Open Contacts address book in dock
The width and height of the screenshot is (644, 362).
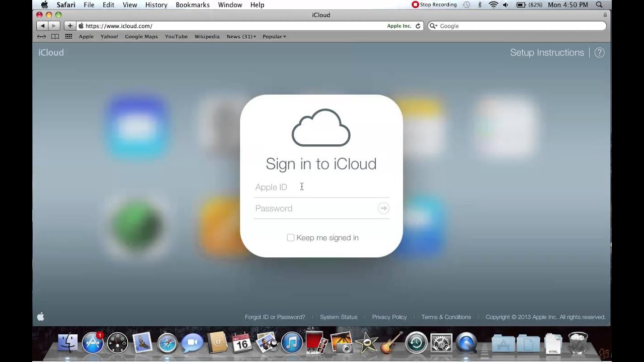217,343
